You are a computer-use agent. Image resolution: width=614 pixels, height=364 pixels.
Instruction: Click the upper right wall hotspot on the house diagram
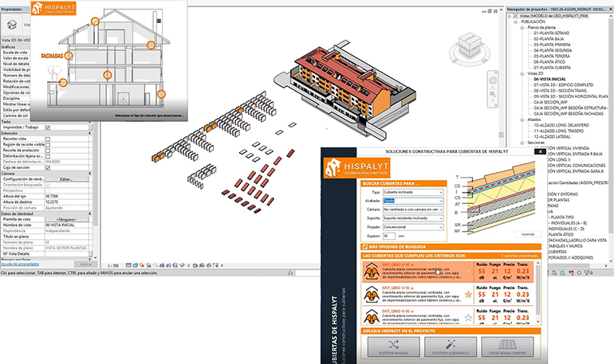click(151, 45)
